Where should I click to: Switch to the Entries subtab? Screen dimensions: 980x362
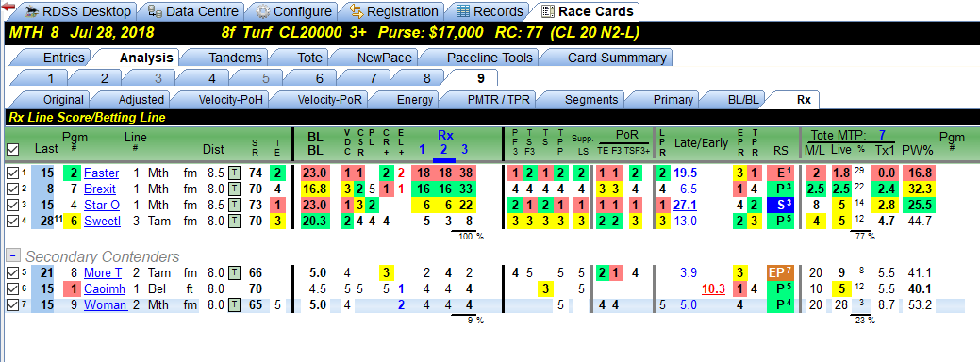(x=55, y=58)
